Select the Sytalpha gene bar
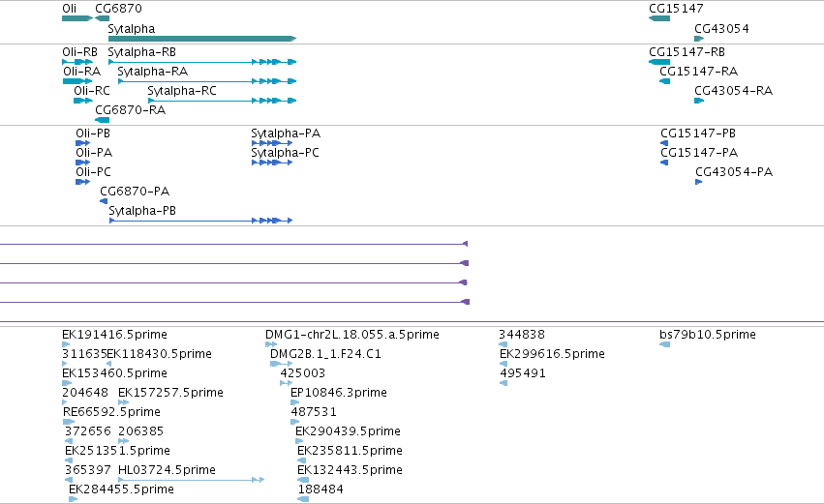The image size is (824, 504). coord(202,39)
